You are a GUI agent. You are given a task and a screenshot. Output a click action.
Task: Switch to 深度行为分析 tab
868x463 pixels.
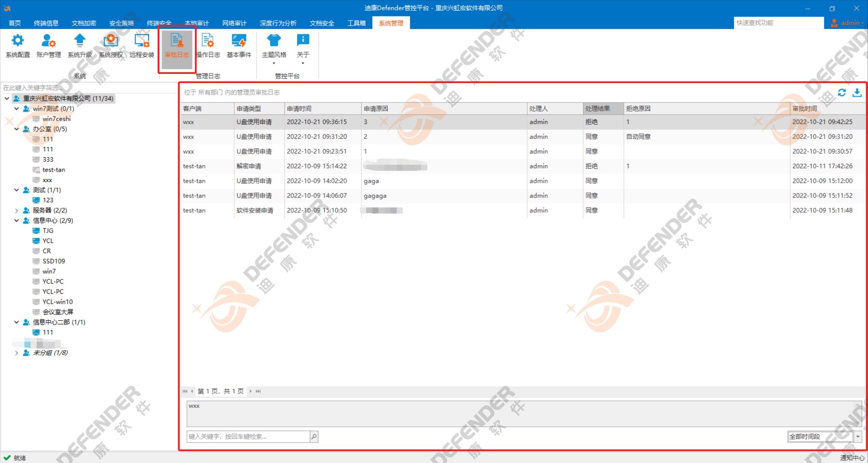click(278, 23)
